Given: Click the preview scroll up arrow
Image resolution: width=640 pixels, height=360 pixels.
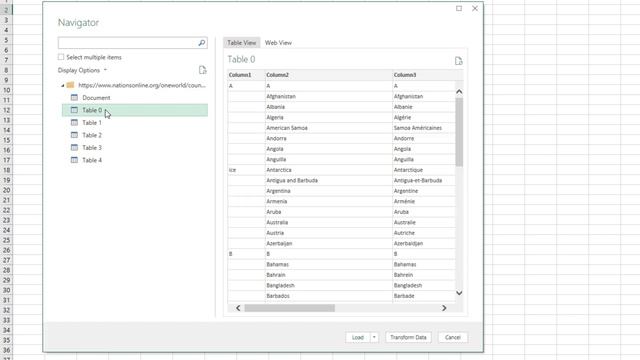Looking at the screenshot, I should (x=459, y=92).
